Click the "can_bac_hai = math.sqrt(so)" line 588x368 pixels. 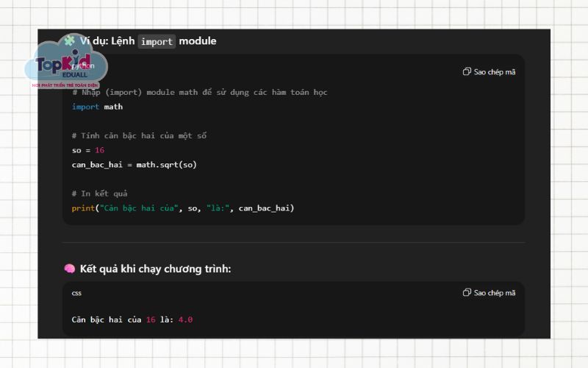coord(134,164)
